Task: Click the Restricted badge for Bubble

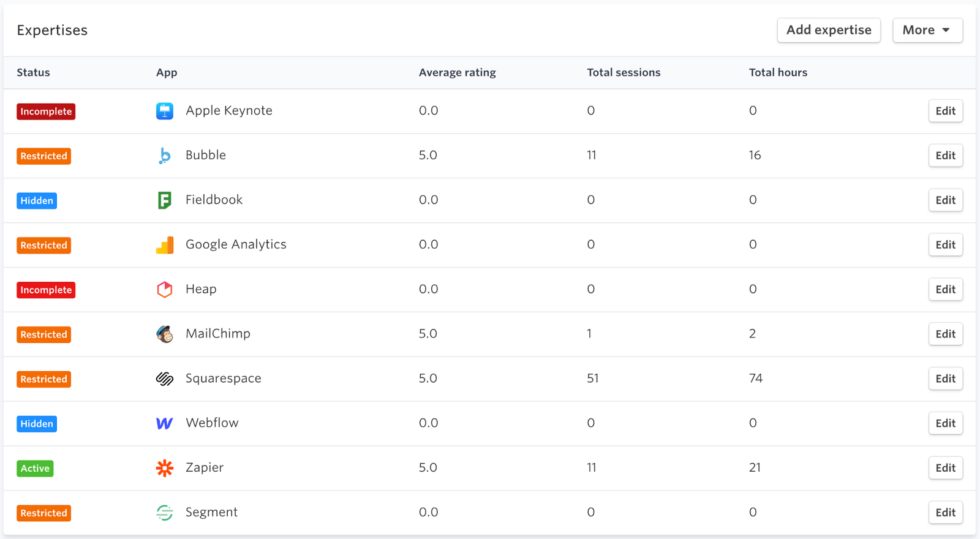Action: tap(43, 156)
